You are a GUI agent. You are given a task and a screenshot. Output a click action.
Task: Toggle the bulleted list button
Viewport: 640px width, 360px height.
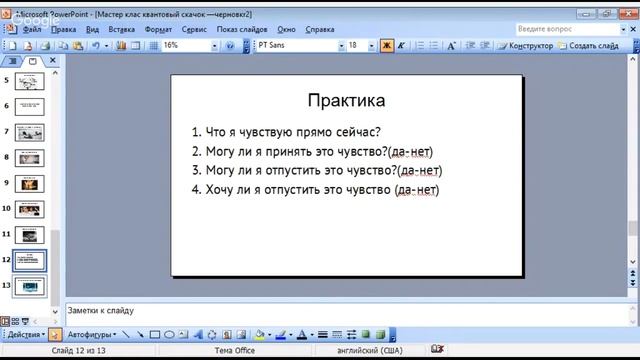pyautogui.click(x=434, y=46)
